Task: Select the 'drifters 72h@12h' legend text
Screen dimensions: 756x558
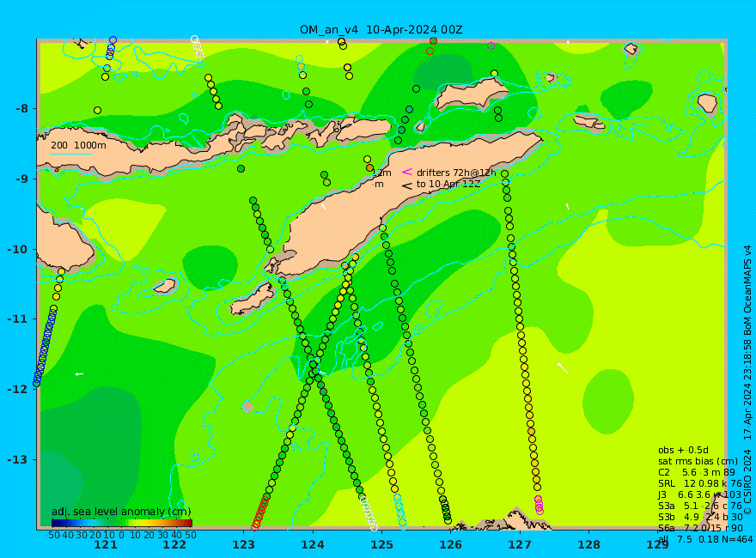Action: [455, 173]
